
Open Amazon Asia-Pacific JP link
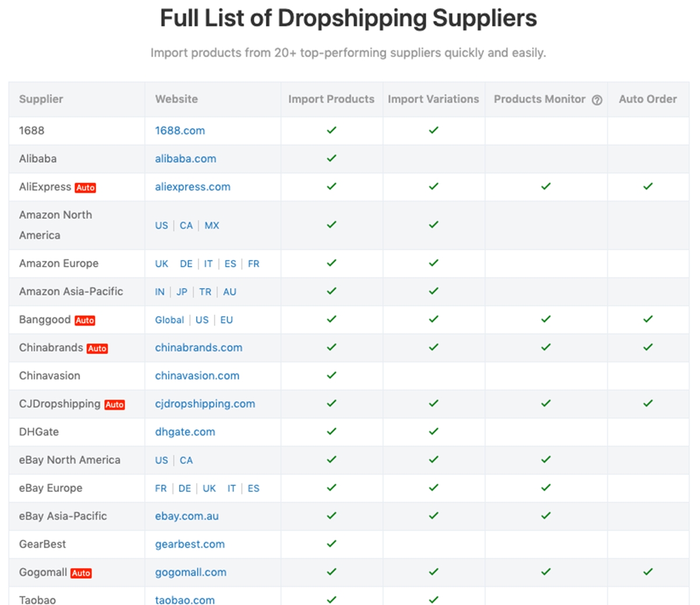[x=182, y=292]
